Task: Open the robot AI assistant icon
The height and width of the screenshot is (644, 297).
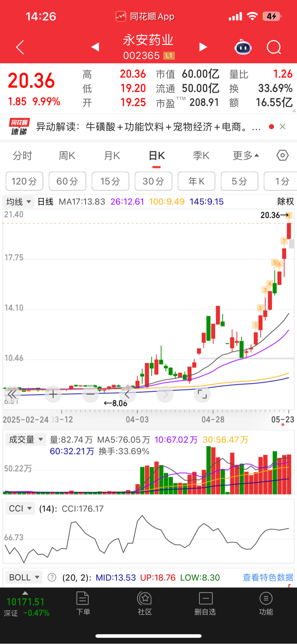Action: tap(243, 47)
